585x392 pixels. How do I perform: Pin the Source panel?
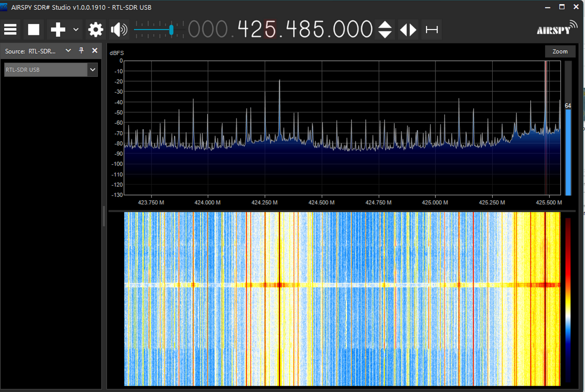click(81, 51)
